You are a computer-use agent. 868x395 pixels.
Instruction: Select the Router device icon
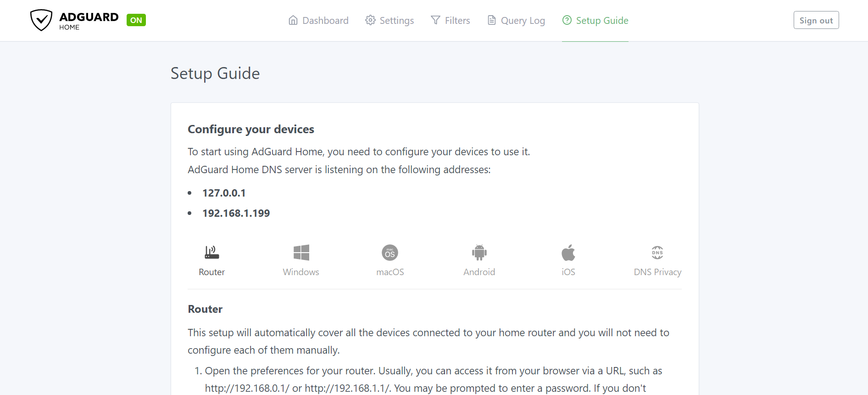pyautogui.click(x=212, y=252)
